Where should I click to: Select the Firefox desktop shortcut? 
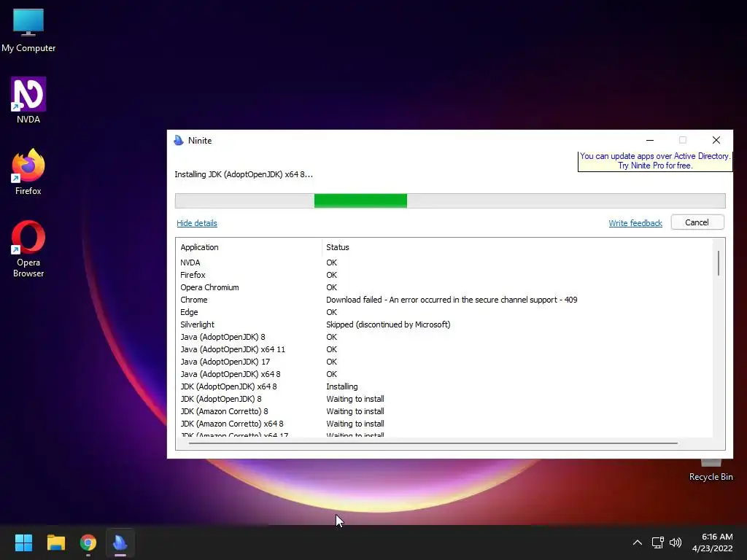(28, 172)
